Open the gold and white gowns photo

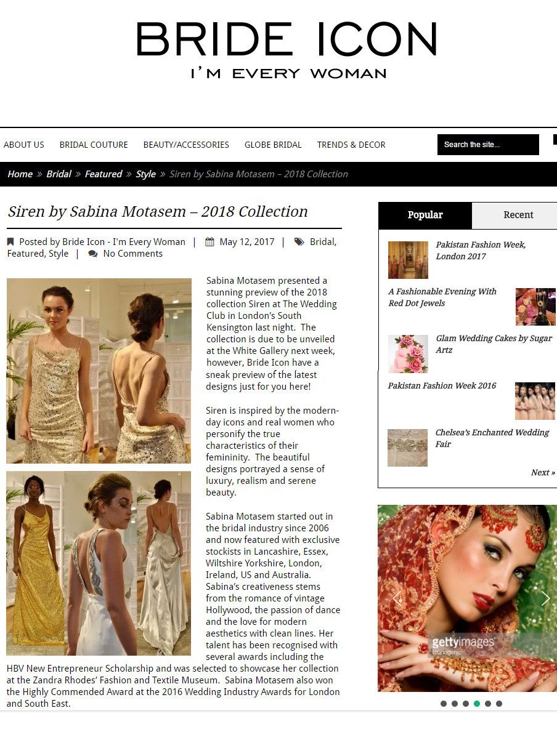(99, 563)
